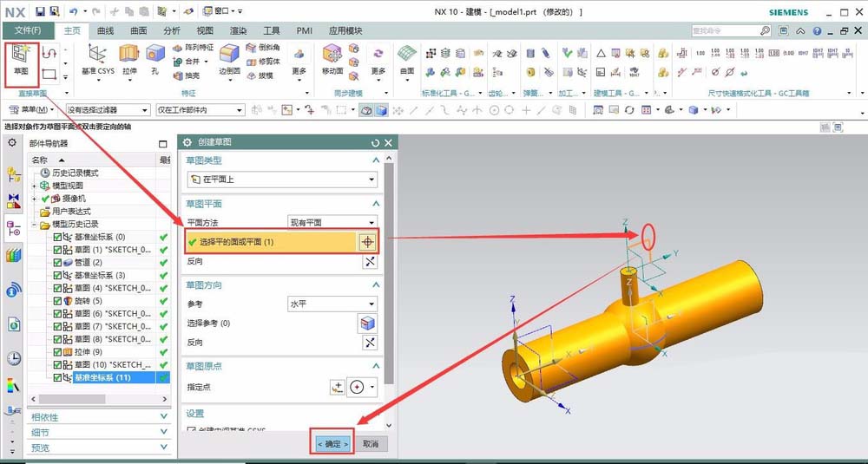Open the 曲面 surface tool
868x464 pixels.
tap(407, 61)
